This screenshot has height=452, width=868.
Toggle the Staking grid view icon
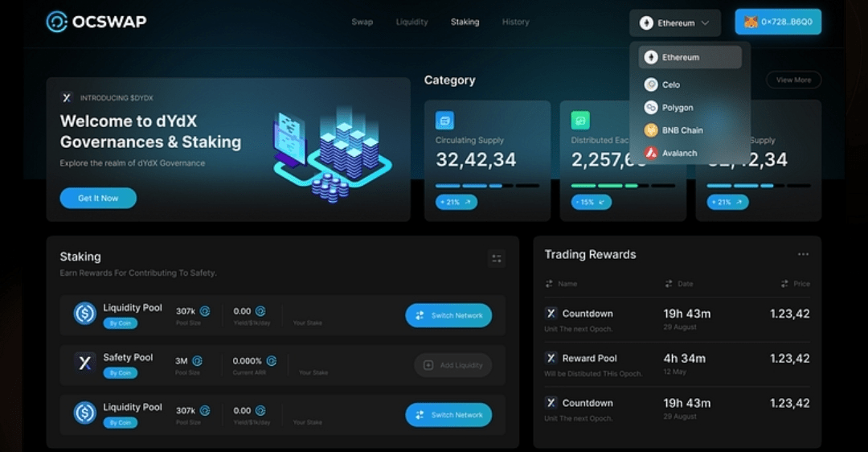point(497,259)
